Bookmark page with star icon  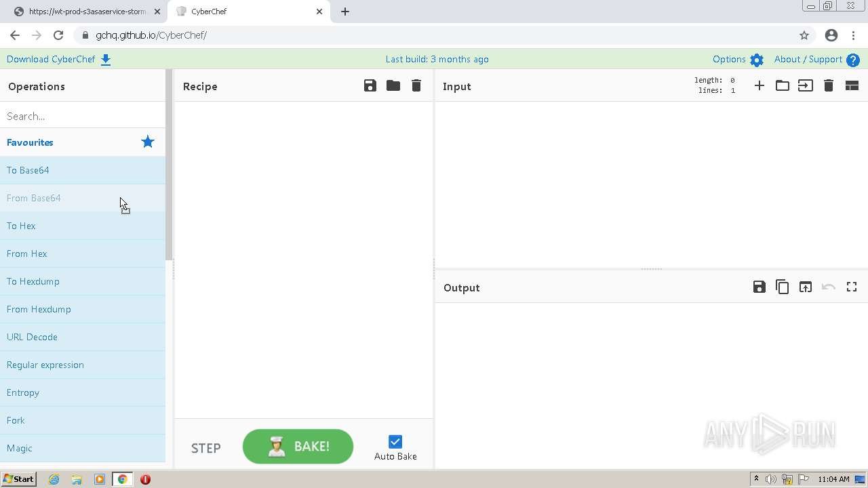[x=804, y=35]
